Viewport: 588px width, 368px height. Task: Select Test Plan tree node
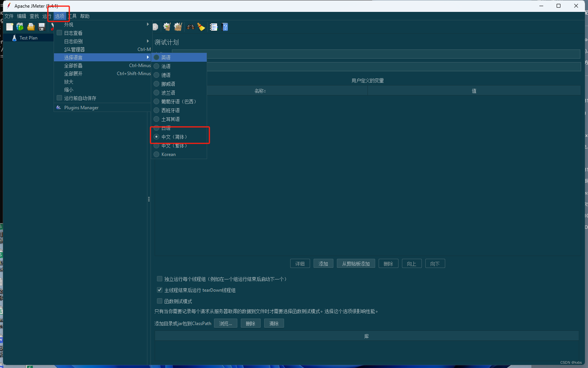click(28, 38)
